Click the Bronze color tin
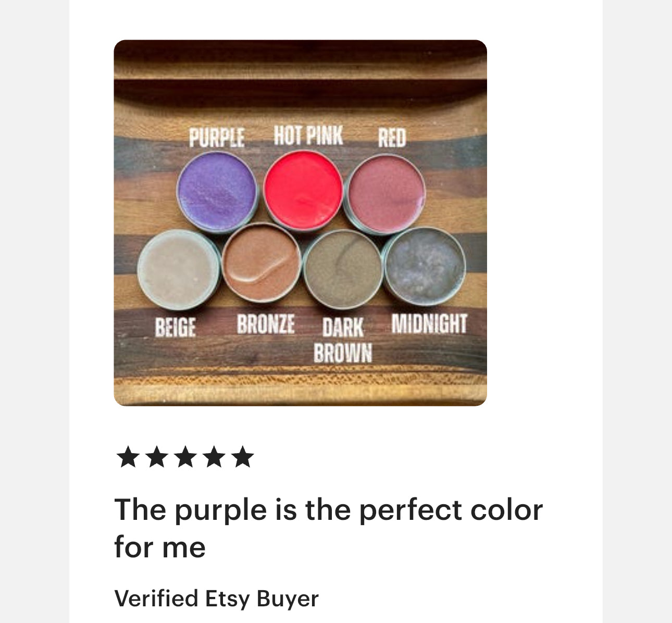The width and height of the screenshot is (672, 623). coord(262,263)
